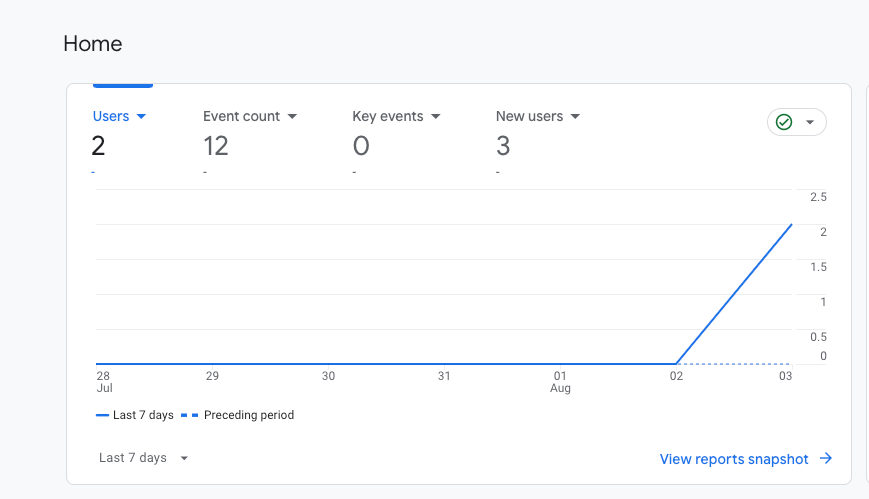Open the Key events metric dropdown
The image size is (869, 499).
[436, 117]
